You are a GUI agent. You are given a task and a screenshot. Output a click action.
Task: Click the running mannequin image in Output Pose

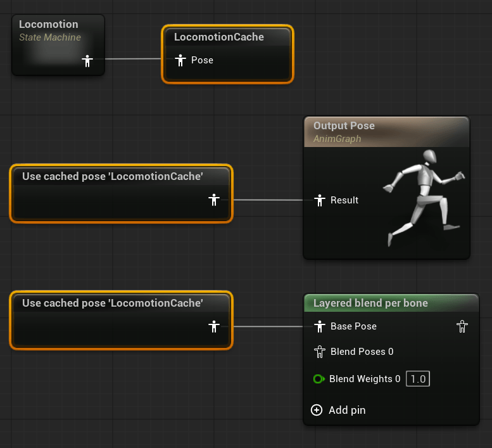pyautogui.click(x=422, y=196)
